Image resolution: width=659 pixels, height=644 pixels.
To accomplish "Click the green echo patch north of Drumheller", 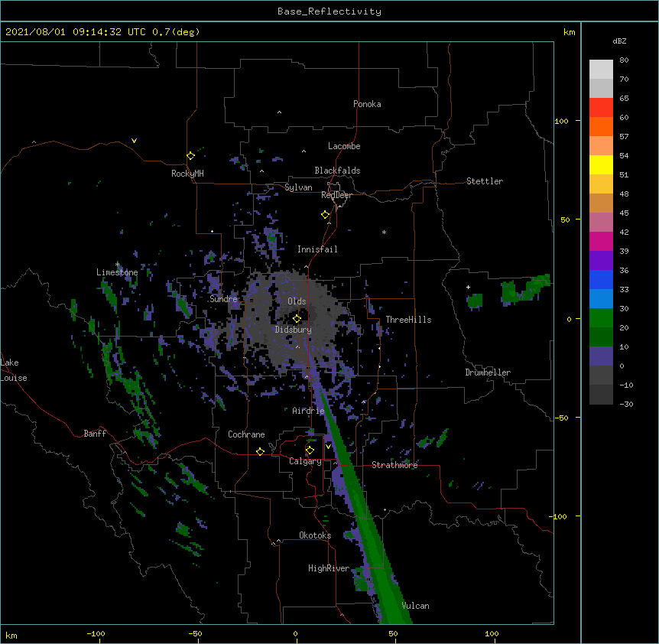I will (x=475, y=301).
